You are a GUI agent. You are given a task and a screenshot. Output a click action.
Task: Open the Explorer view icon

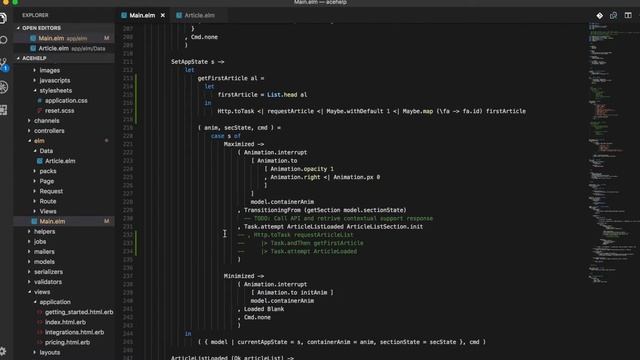click(x=3, y=18)
